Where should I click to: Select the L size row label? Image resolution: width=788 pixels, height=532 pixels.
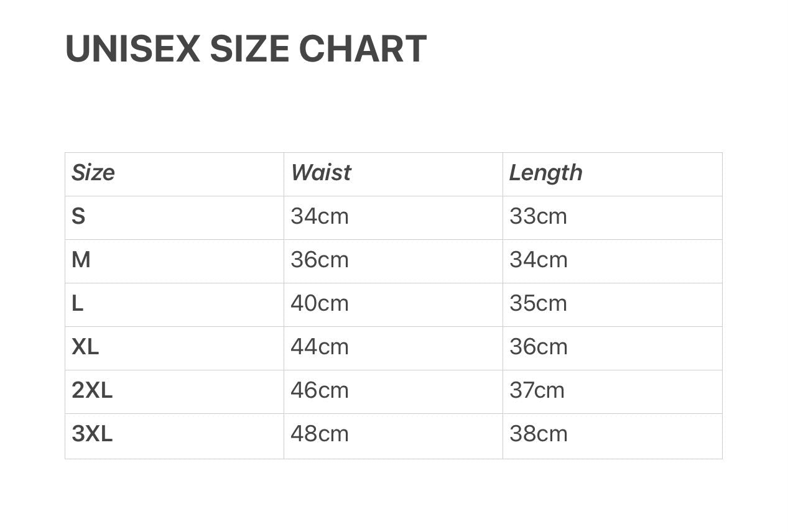pos(78,303)
